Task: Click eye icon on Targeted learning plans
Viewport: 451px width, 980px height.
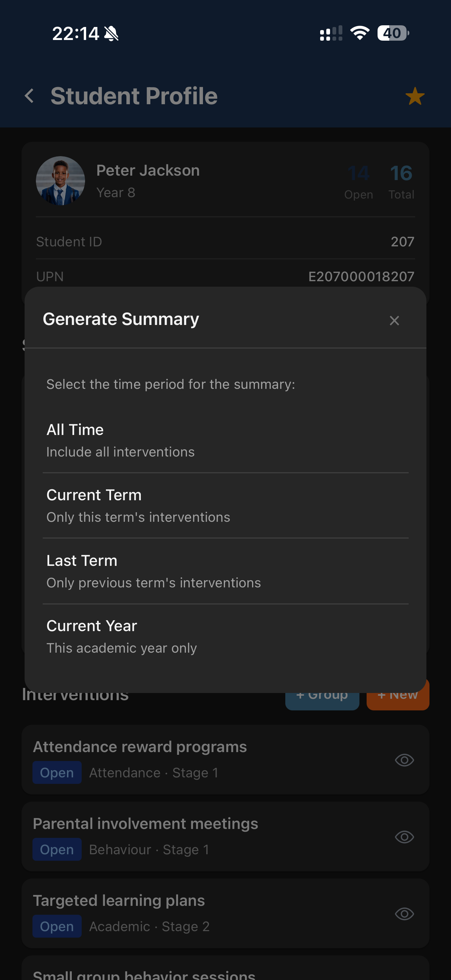Action: pyautogui.click(x=404, y=914)
